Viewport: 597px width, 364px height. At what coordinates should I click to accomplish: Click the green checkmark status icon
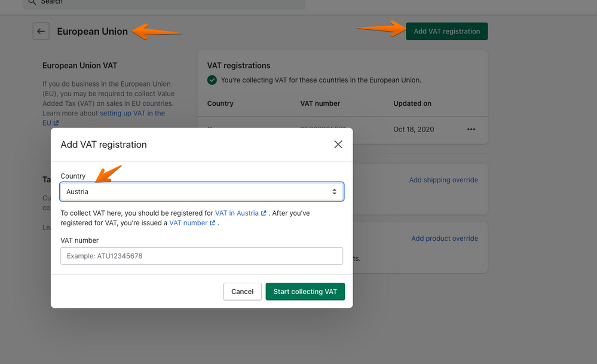pyautogui.click(x=212, y=80)
